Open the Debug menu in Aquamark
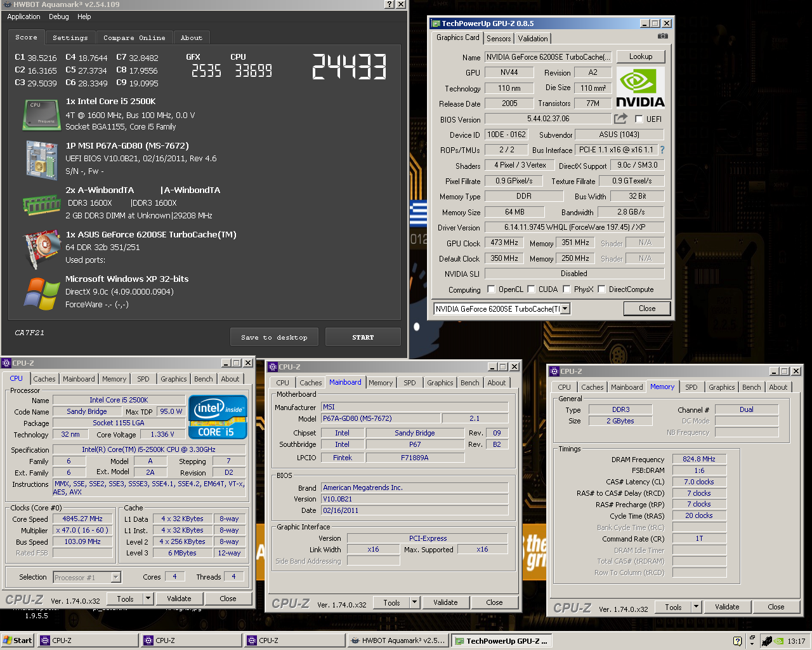This screenshot has height=650, width=812. pos(59,17)
